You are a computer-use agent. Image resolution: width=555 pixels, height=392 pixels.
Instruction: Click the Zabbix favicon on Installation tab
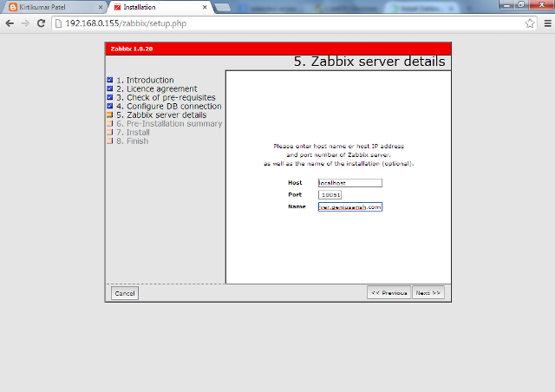coord(118,7)
